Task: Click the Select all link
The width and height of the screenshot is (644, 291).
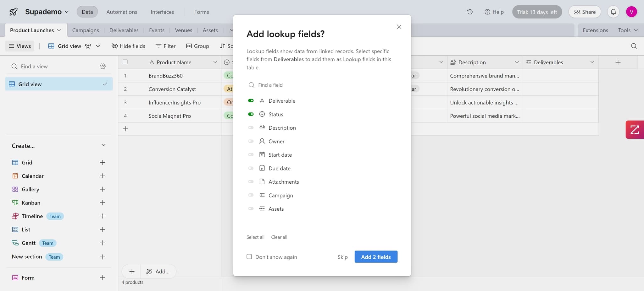Action: (255, 237)
